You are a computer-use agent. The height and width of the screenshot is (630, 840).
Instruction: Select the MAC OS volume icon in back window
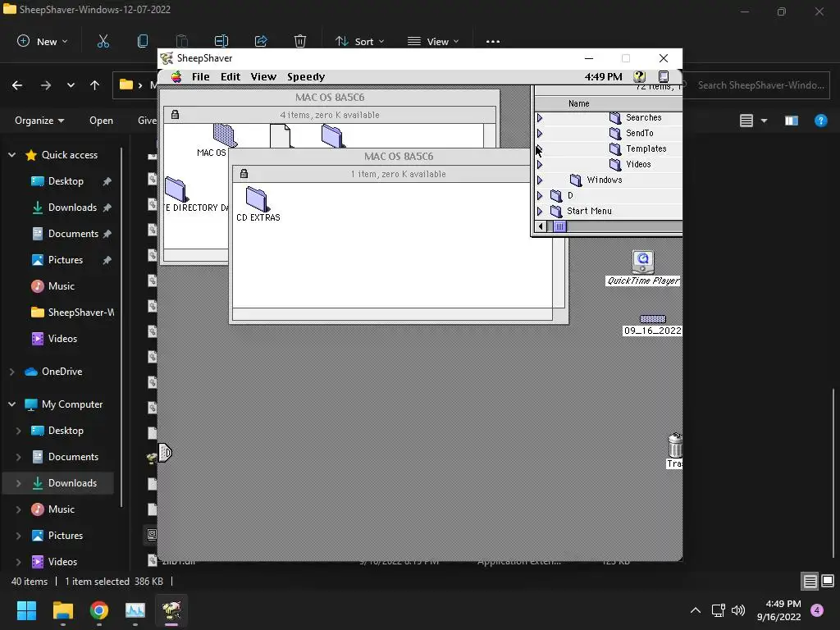click(225, 135)
